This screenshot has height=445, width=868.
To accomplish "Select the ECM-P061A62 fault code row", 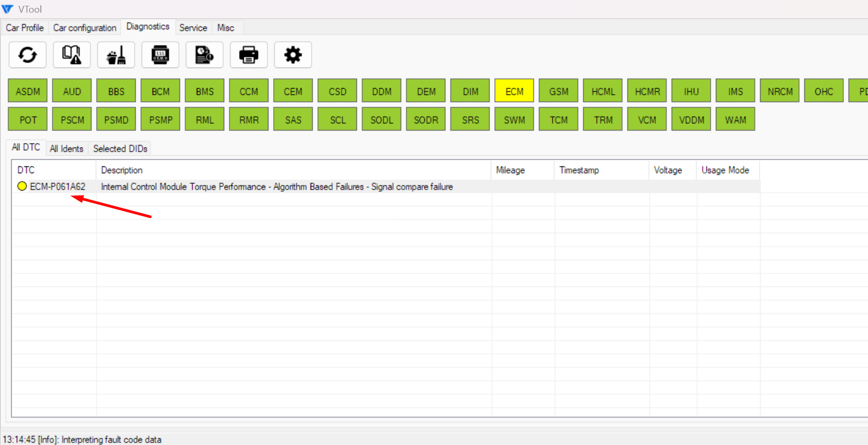I will tap(276, 186).
